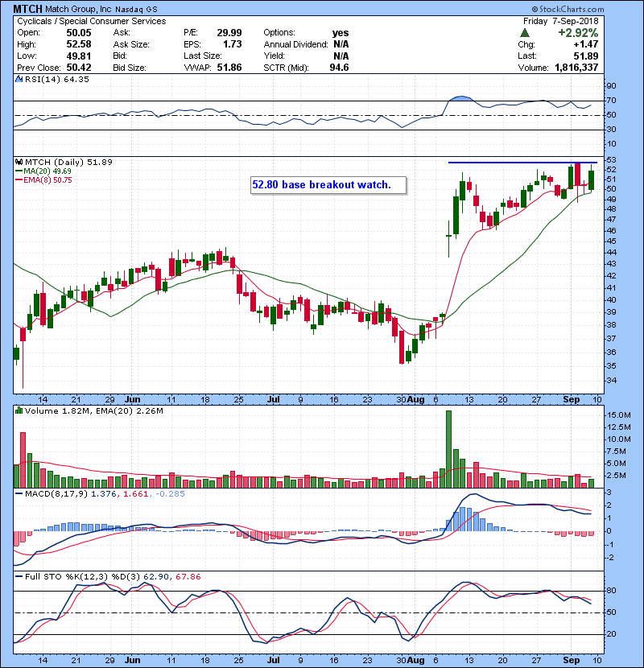
Task: Click the percent change +2.92%
Action: click(578, 33)
